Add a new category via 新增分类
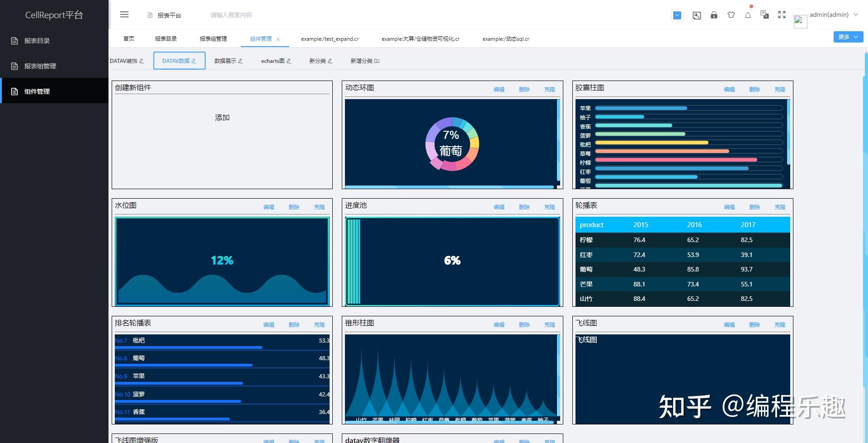 [365, 61]
